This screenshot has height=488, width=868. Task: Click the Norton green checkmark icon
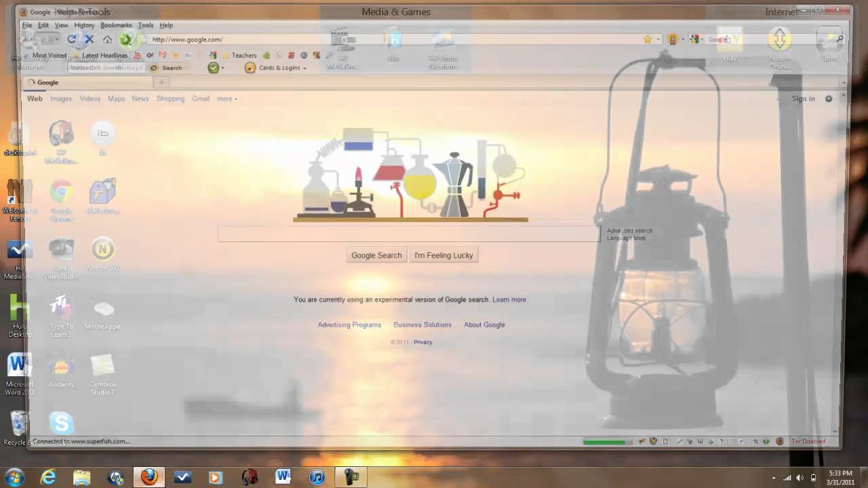[214, 68]
